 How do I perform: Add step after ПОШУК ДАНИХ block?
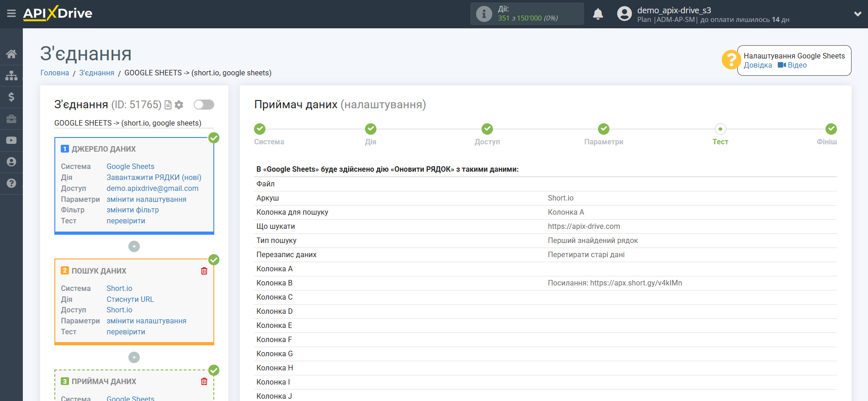click(134, 357)
